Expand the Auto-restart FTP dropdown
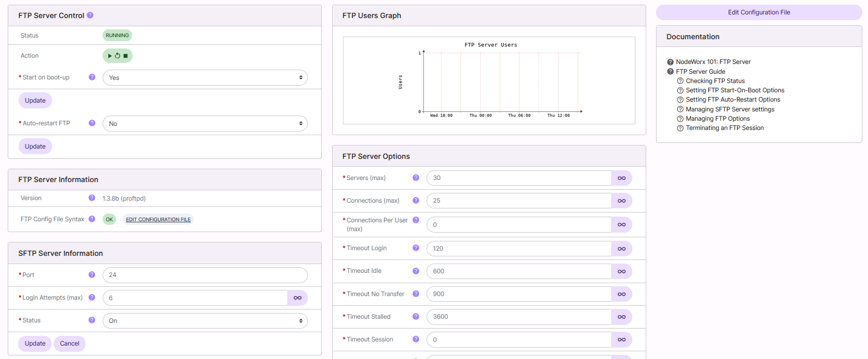868x359 pixels. click(x=205, y=124)
